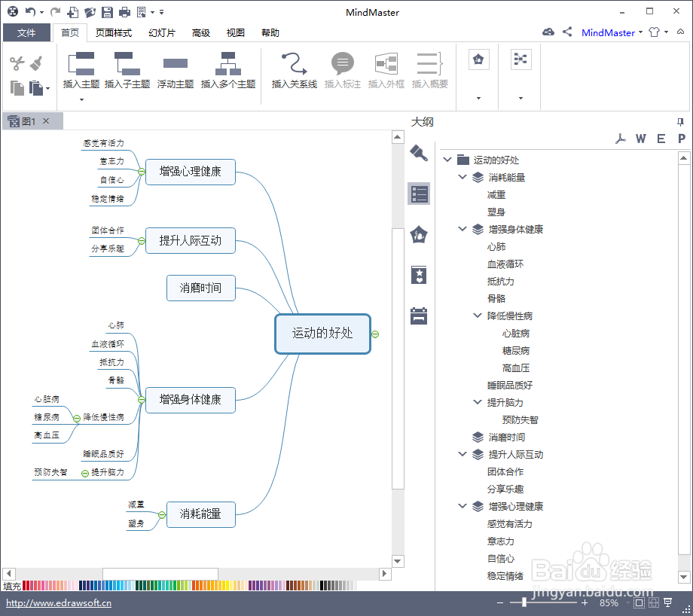The height and width of the screenshot is (616, 693).
Task: Click the Copy icon
Action: [x=17, y=88]
